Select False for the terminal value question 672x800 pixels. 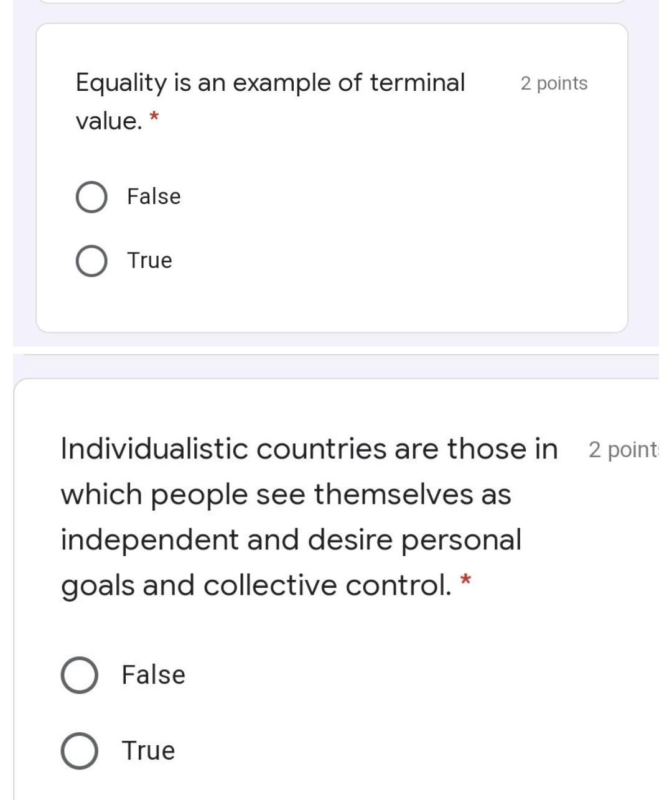(x=91, y=197)
